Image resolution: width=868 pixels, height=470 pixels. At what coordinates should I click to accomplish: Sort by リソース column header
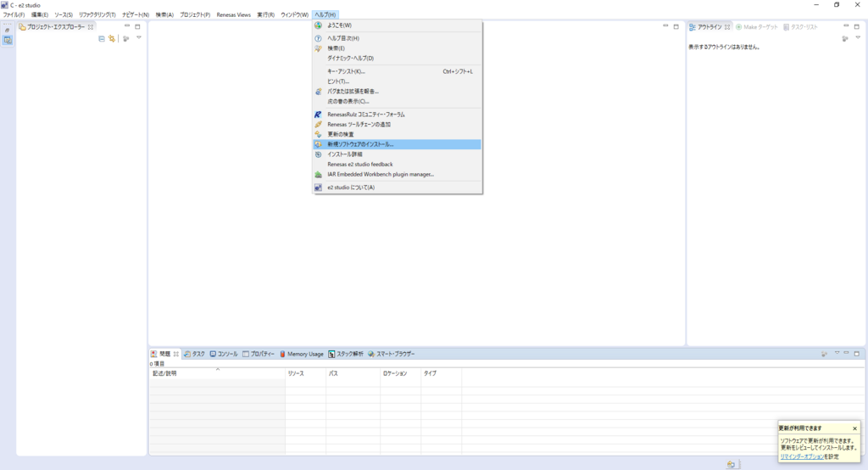[305, 373]
